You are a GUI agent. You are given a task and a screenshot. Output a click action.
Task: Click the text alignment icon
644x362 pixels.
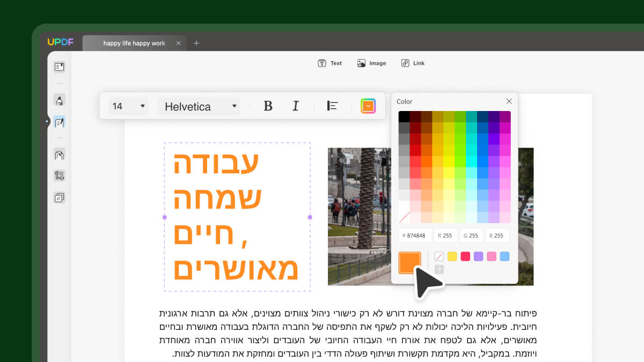[332, 106]
